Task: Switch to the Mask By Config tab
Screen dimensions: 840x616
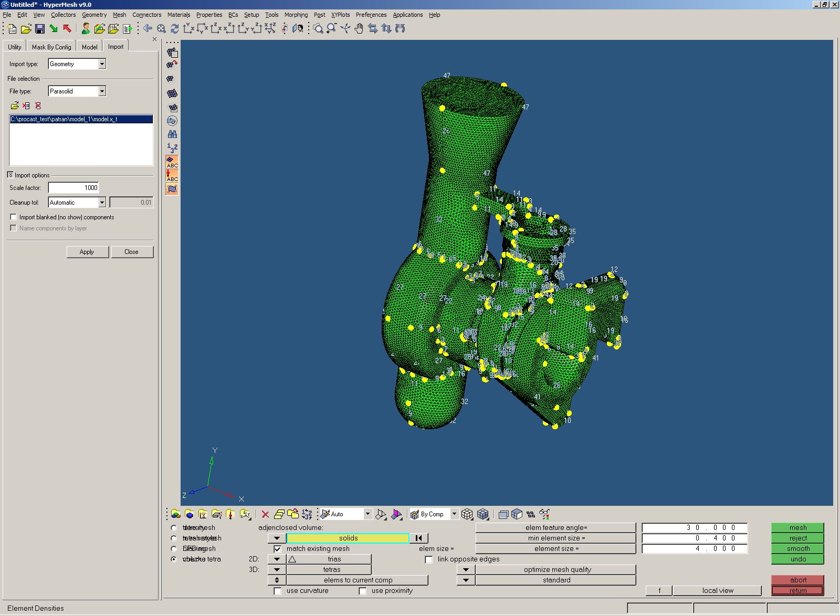Action: 51,47
